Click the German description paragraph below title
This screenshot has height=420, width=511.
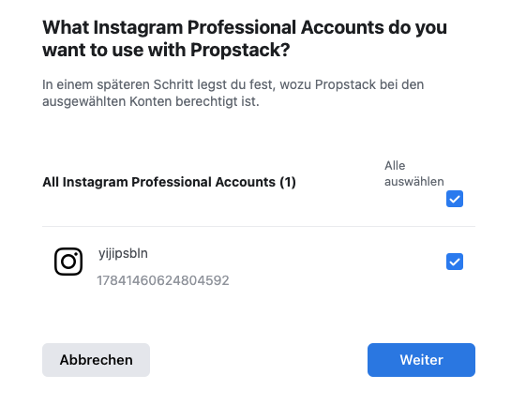tap(233, 93)
